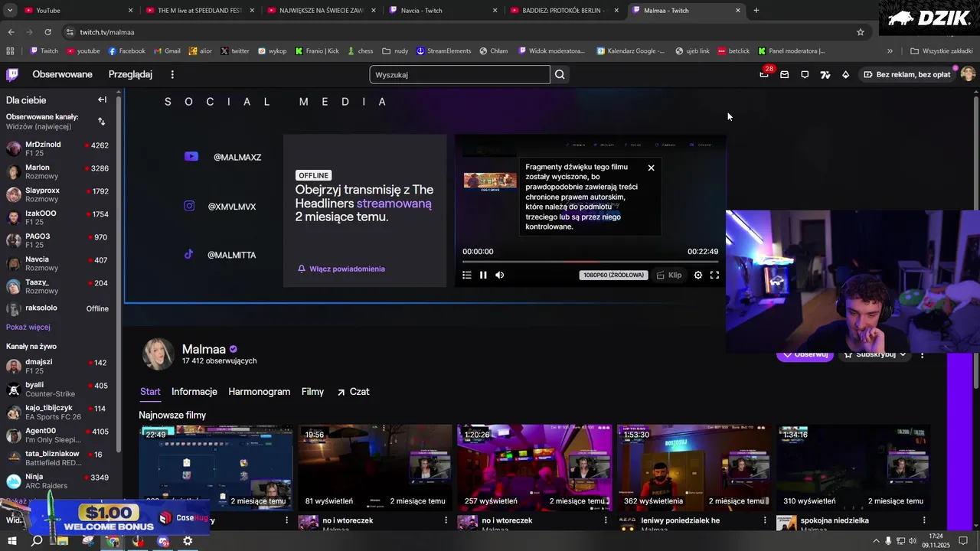Open the Przeglądaj navigation item
The height and width of the screenshot is (551, 980).
coord(130,74)
